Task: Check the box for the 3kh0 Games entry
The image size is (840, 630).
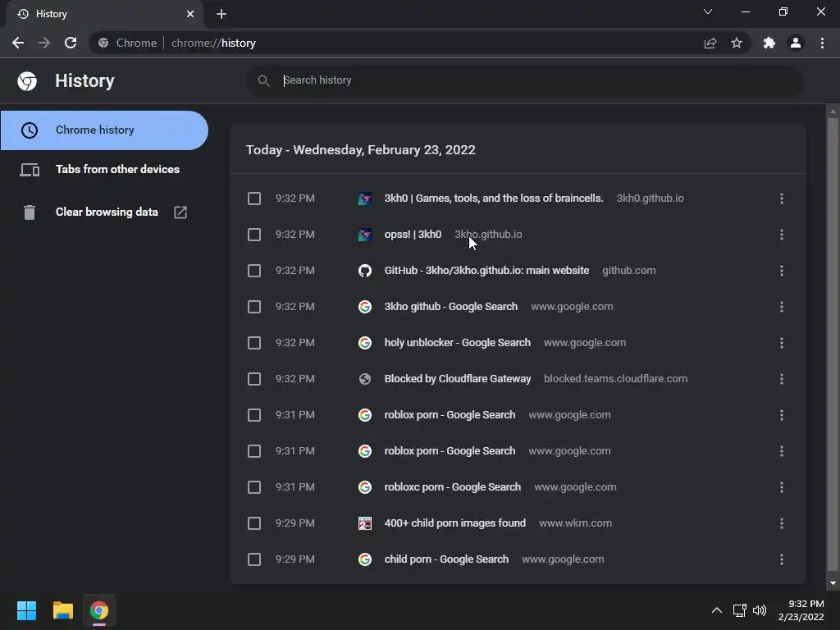Action: pos(254,199)
